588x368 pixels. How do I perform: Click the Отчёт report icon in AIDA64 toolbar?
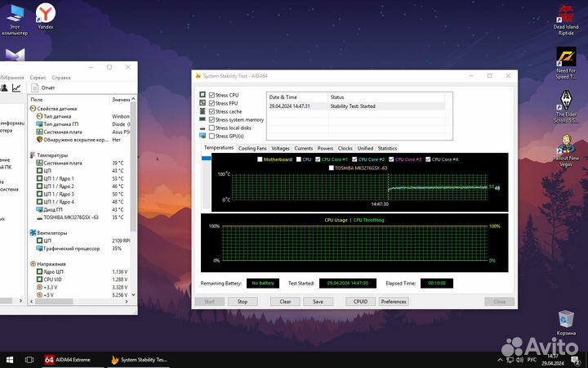(34, 88)
